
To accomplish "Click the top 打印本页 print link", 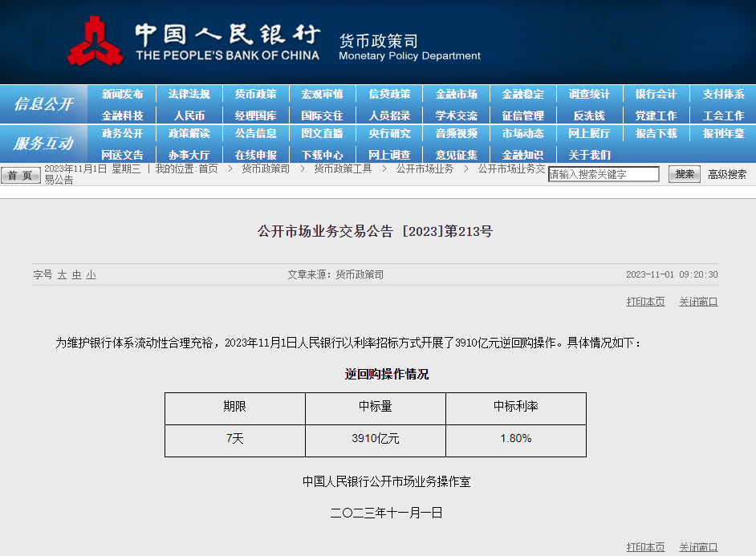I will [x=645, y=302].
